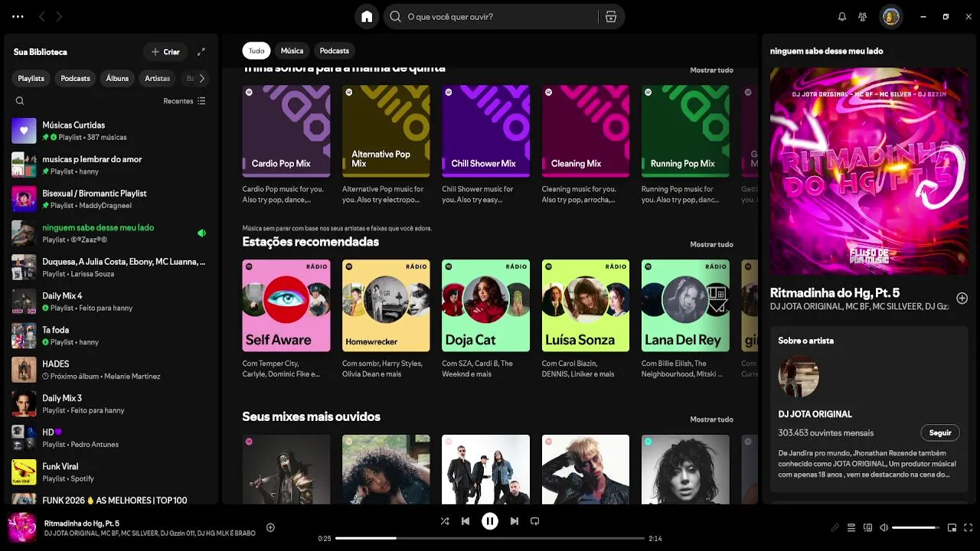This screenshot has width=980, height=551.
Task: Toggle repeat mode
Action: point(535,521)
